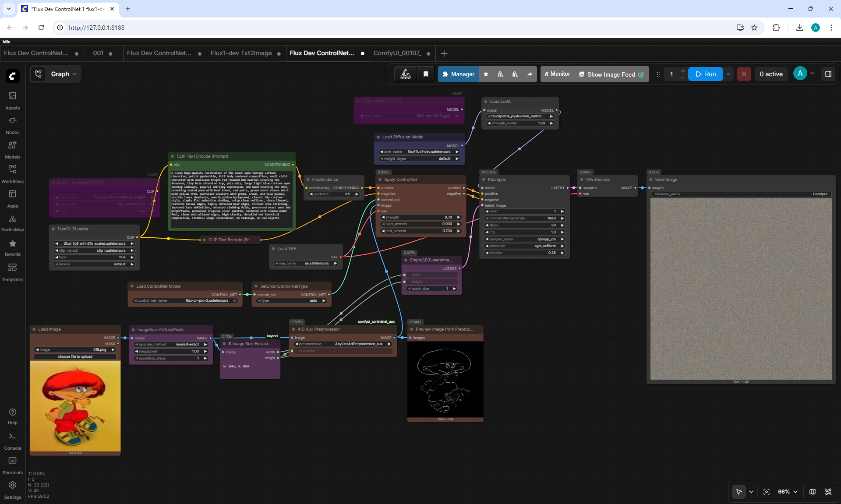Screen dimensions: 841x504
Task: Open the Assets sidebar panel
Action: coord(12,100)
